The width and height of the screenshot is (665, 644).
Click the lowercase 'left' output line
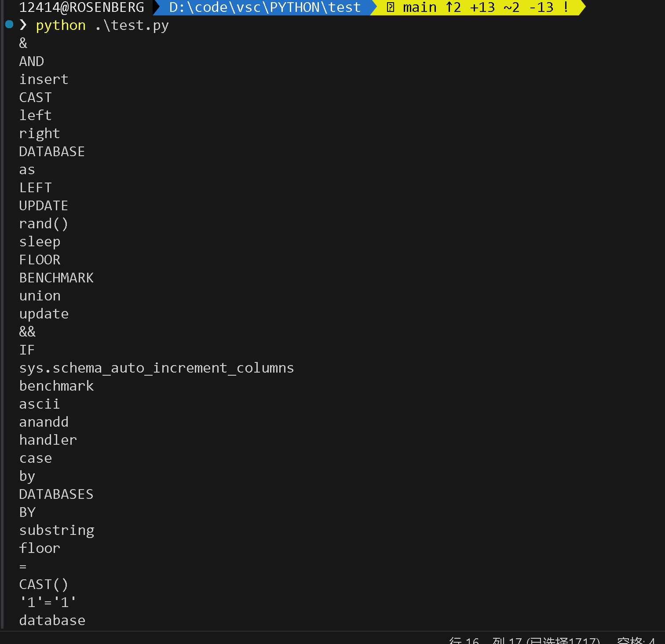coord(36,115)
